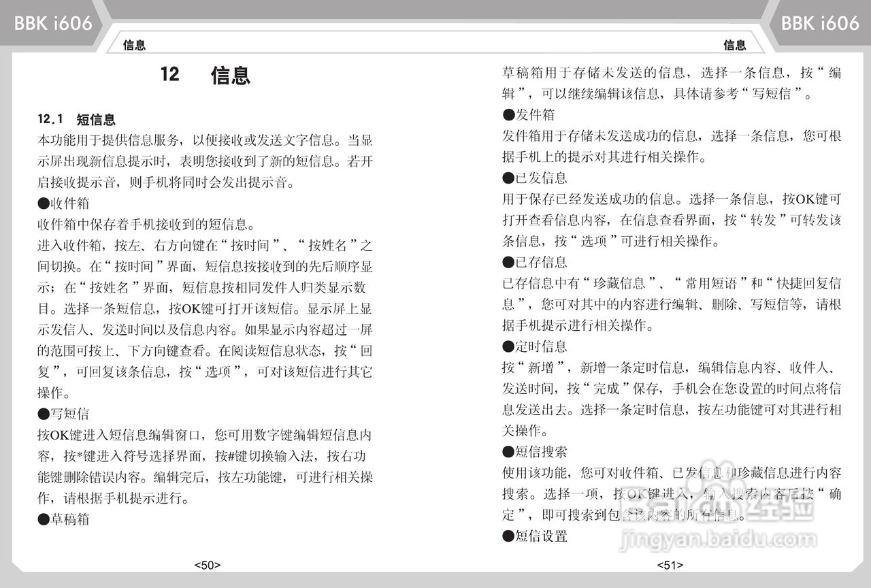Click the line "收件箱中保存着手机接收到的短信息。"
This screenshot has width=871, height=588.
(146, 225)
